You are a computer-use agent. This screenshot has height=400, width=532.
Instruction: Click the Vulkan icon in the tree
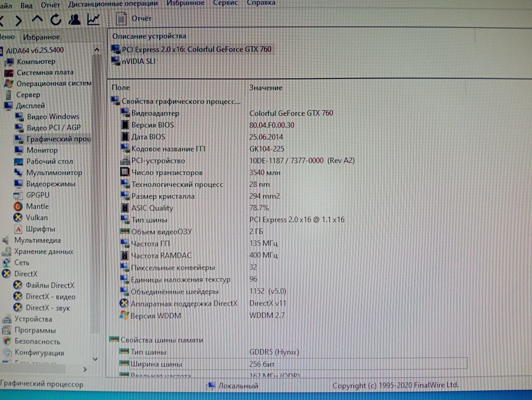point(18,217)
